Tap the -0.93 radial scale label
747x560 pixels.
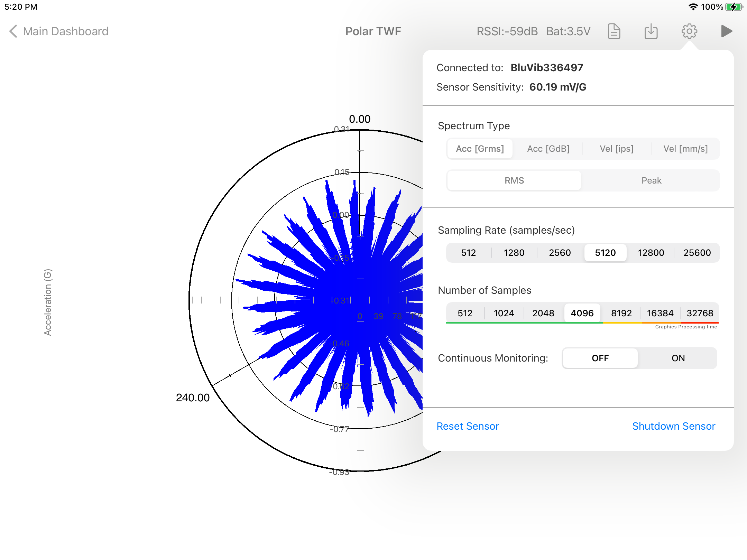click(x=339, y=472)
